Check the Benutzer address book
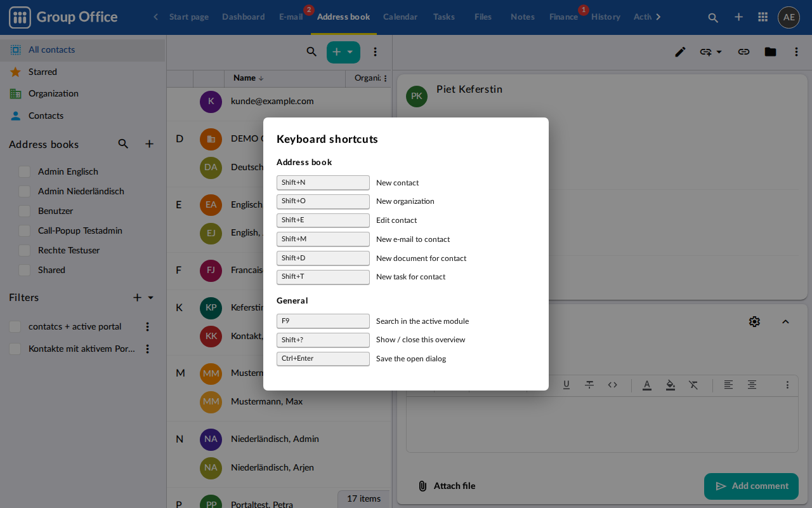The image size is (812, 508). [25, 211]
